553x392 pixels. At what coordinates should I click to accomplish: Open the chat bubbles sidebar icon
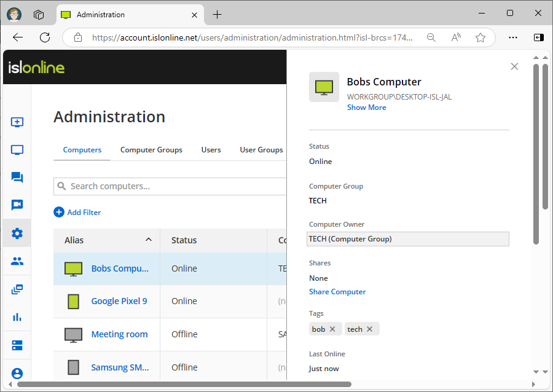pyautogui.click(x=17, y=178)
